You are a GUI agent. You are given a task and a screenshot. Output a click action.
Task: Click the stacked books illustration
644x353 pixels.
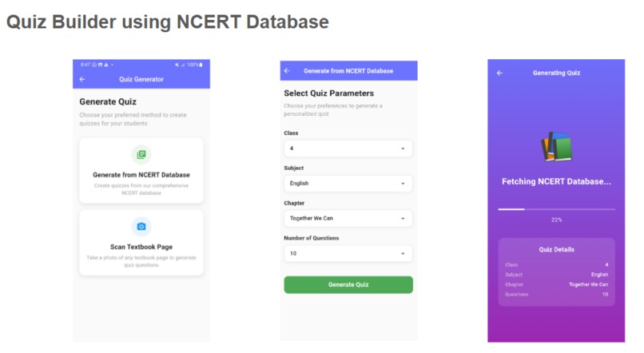point(557,147)
